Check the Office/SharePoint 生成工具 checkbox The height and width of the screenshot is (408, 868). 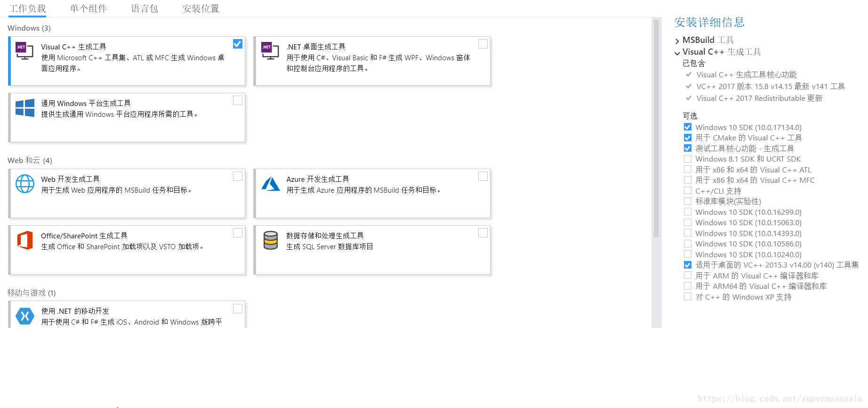point(238,233)
